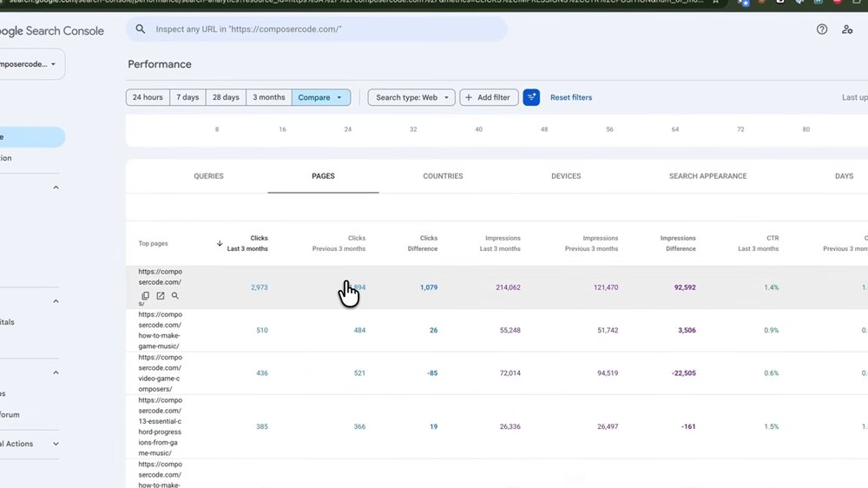The width and height of the screenshot is (868, 488).
Task: Click the 214,062 impressions value
Action: click(x=508, y=287)
